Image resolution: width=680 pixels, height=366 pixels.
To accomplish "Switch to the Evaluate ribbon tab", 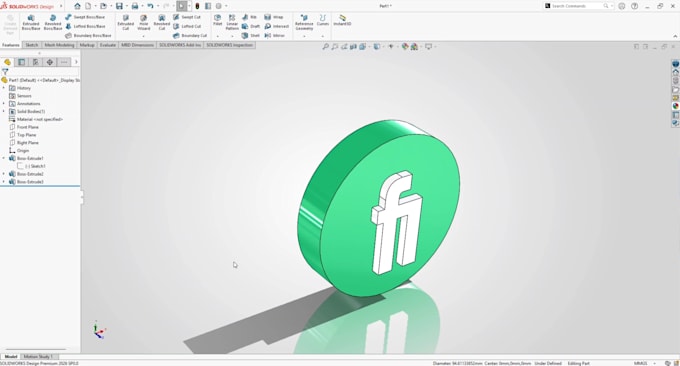I will click(x=108, y=45).
